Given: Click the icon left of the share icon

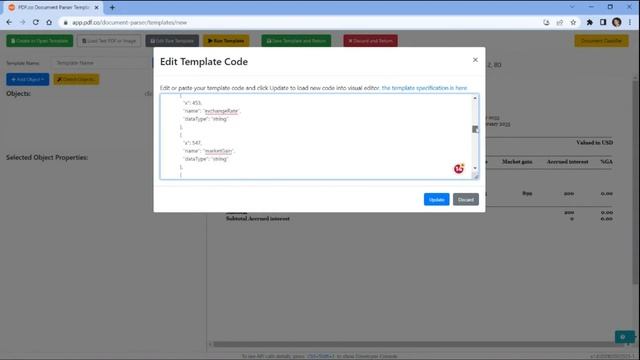Looking at the screenshot, I should [x=546, y=22].
